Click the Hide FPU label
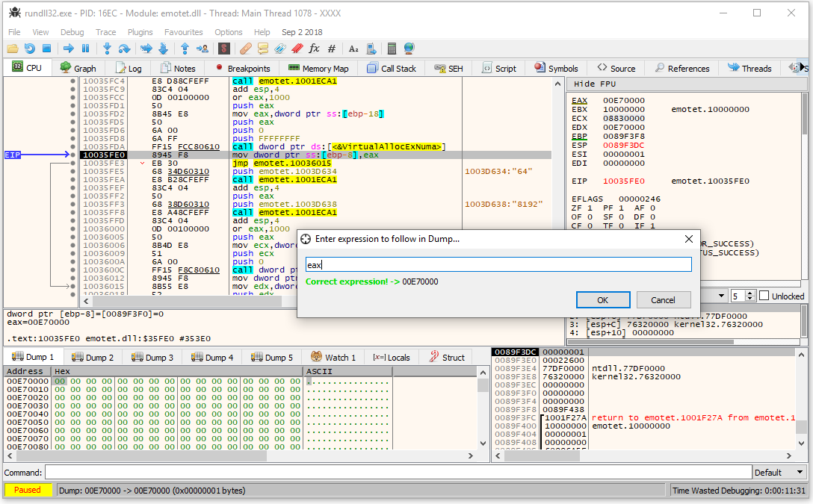 [595, 84]
